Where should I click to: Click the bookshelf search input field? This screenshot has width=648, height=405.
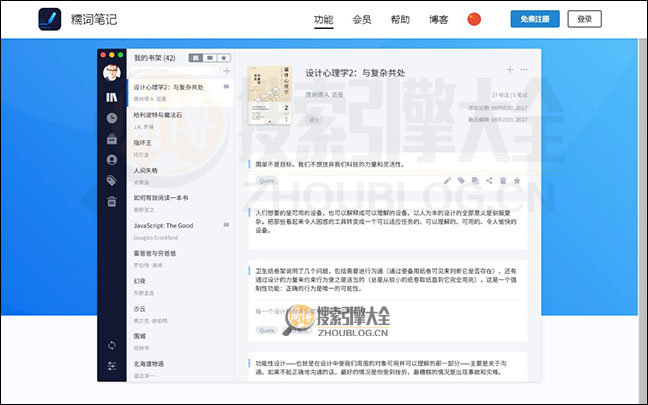tap(175, 71)
